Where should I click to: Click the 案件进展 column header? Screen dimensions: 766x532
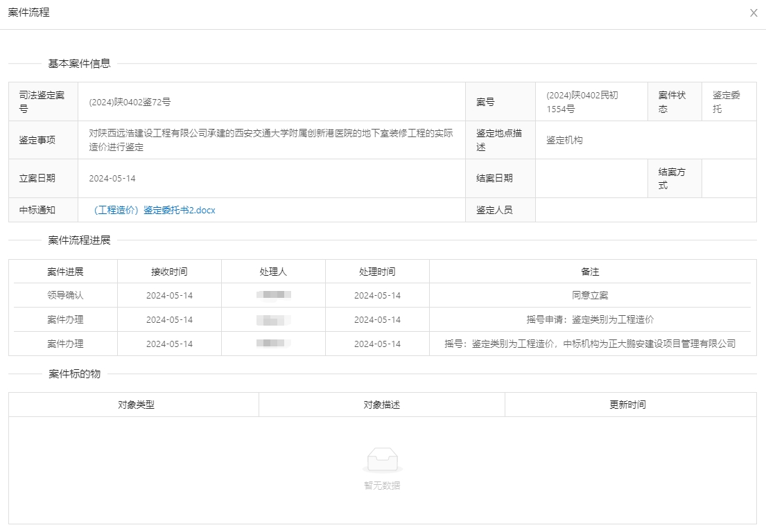(x=65, y=272)
